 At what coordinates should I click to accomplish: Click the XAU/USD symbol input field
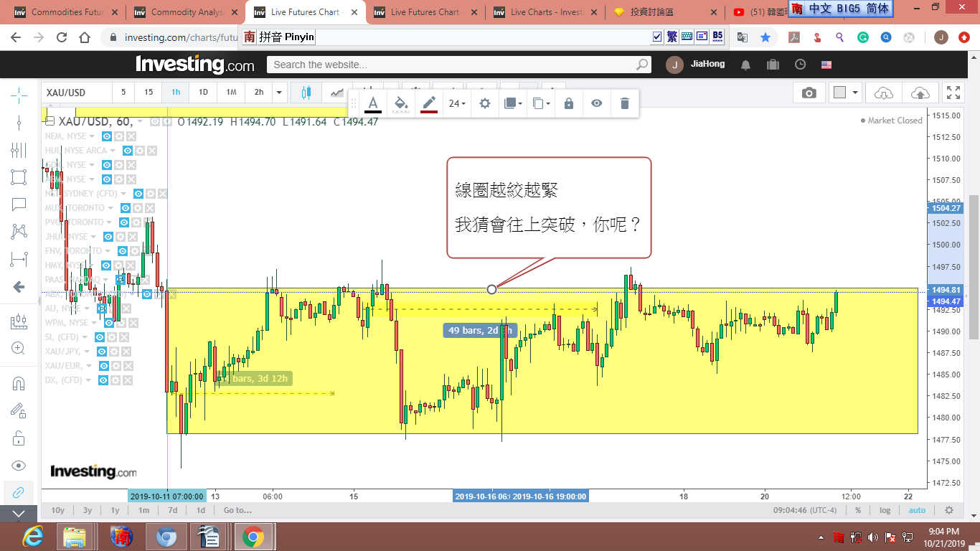77,93
